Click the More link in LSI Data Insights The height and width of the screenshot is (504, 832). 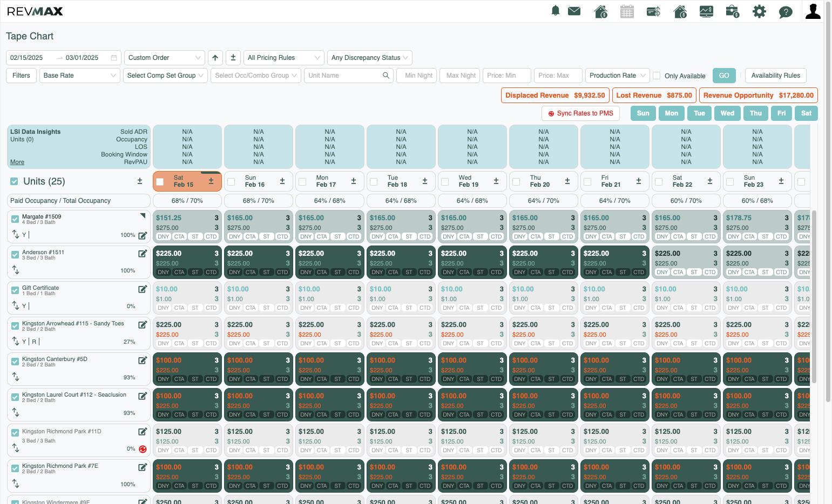point(17,162)
